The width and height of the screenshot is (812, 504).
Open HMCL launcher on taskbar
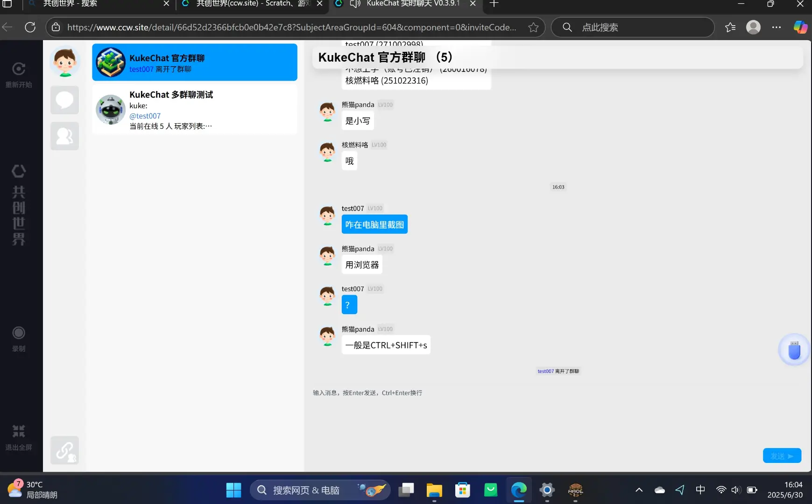pos(575,490)
